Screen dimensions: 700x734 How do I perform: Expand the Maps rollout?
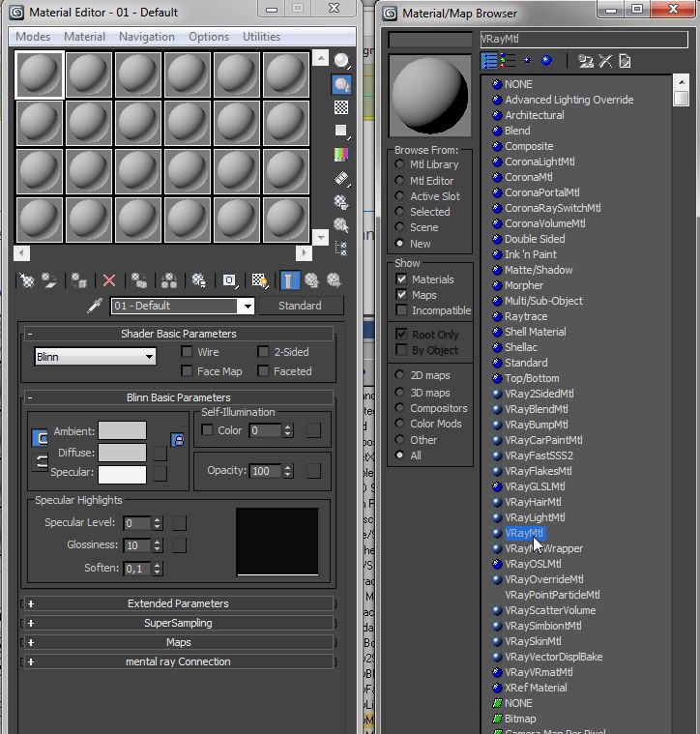coord(178,642)
